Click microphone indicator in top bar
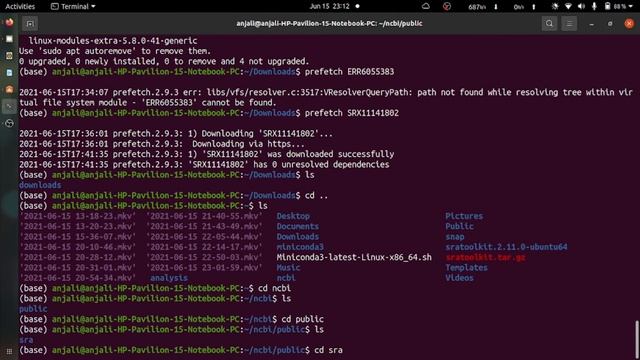 (594, 7)
